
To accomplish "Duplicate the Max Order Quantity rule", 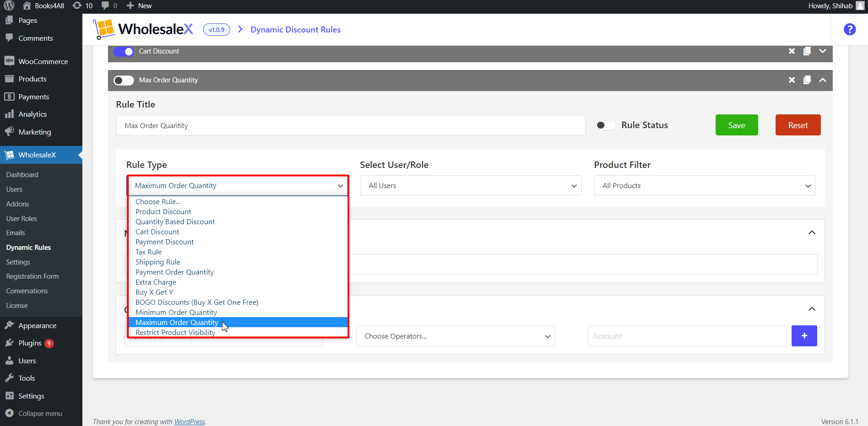I will [x=807, y=80].
